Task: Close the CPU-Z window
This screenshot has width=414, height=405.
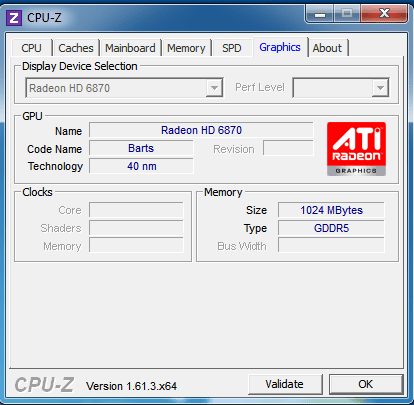Action: (x=384, y=14)
